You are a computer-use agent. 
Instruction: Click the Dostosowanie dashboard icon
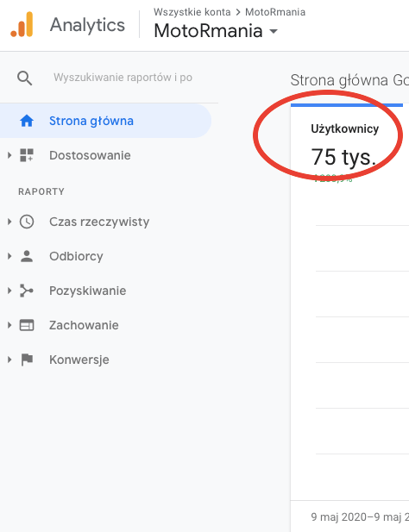(x=27, y=155)
